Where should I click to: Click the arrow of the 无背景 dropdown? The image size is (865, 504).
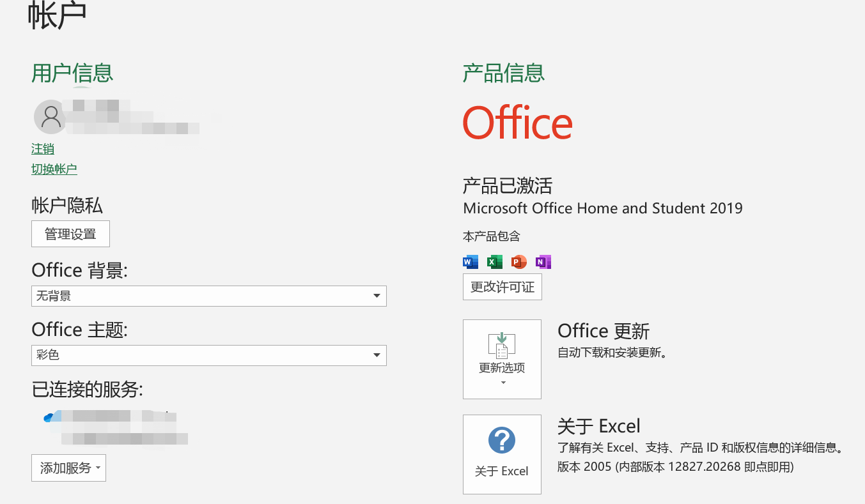tap(377, 296)
